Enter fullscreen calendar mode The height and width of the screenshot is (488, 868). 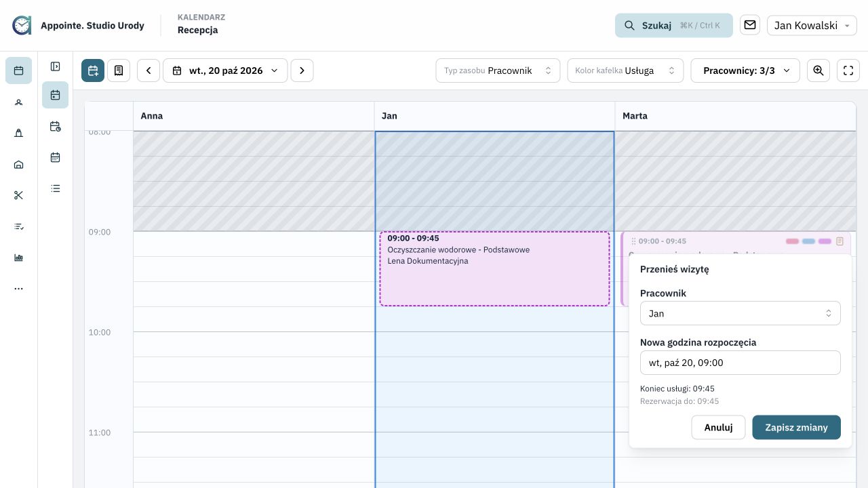point(848,70)
